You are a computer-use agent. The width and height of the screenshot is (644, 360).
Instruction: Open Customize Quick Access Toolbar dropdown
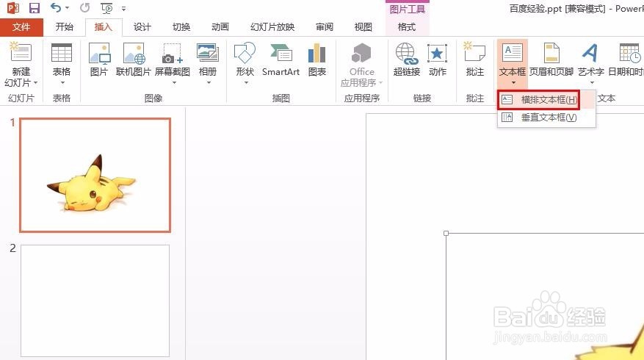(123, 8)
